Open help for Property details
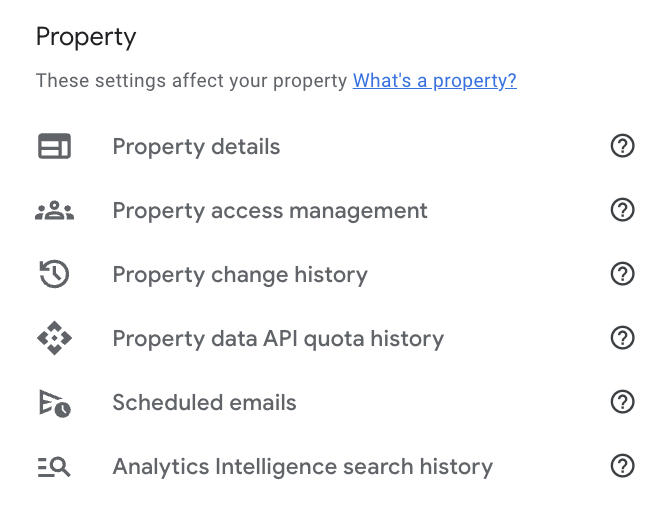668x516 pixels. pyautogui.click(x=622, y=147)
